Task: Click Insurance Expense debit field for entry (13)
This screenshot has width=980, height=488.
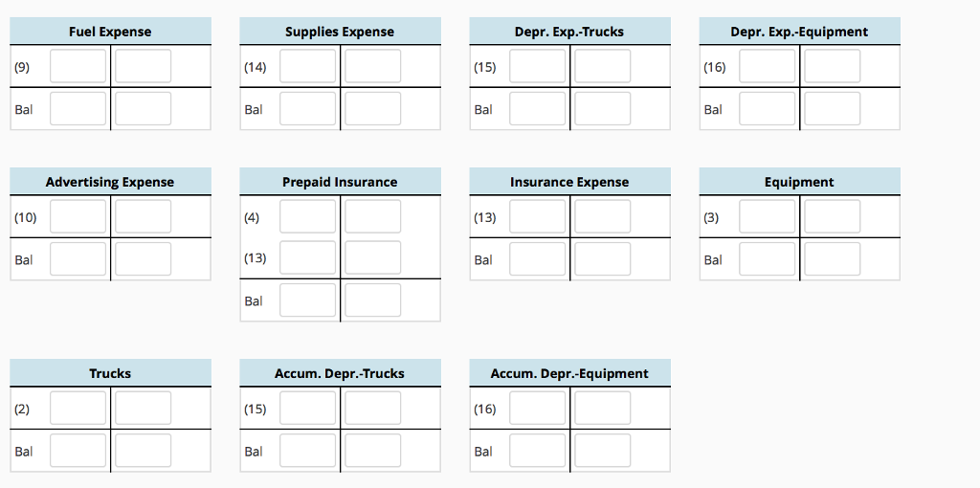Action: pos(538,216)
